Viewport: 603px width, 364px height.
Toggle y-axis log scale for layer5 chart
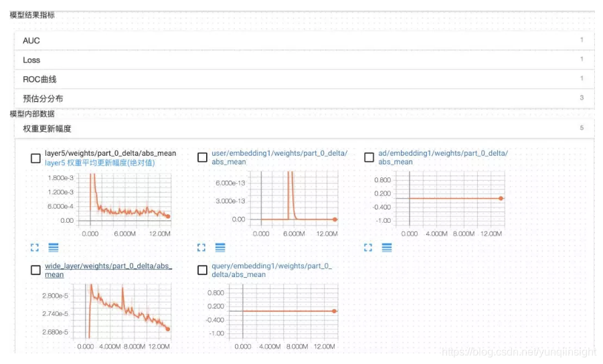coord(54,248)
